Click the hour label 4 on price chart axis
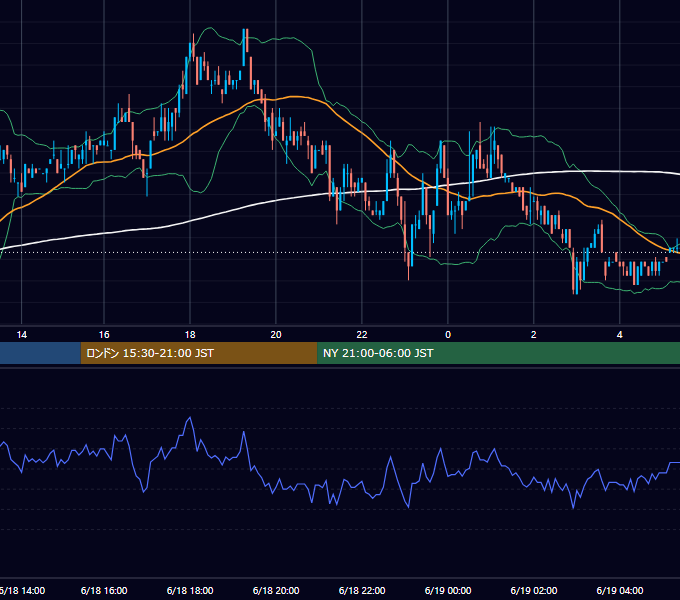680x600 pixels. [x=620, y=335]
